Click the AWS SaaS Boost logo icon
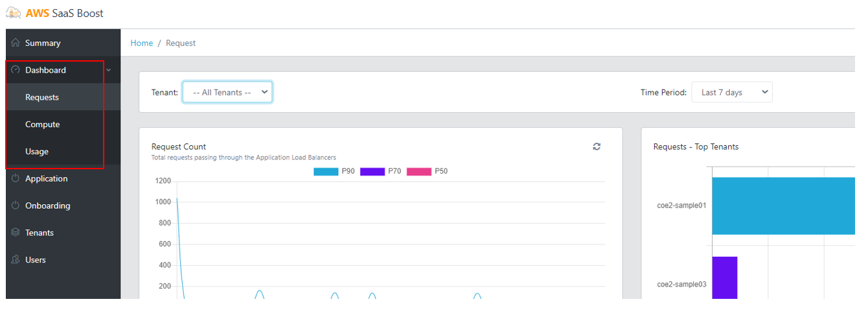This screenshot has width=868, height=330. [x=13, y=13]
